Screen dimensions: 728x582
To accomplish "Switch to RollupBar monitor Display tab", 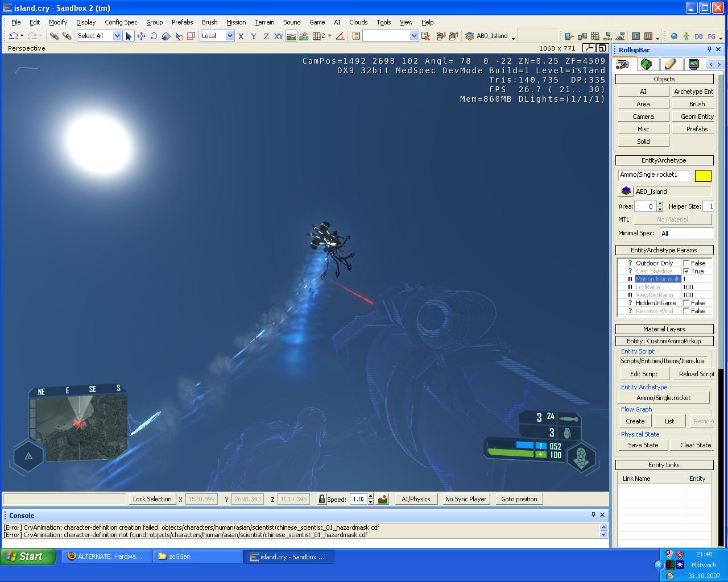I will coord(693,64).
